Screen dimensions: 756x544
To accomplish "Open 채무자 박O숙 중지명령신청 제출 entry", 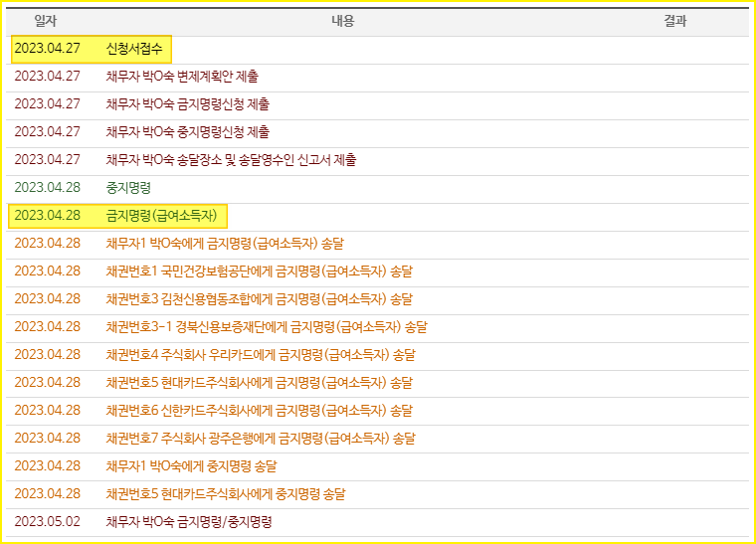I will point(188,132).
